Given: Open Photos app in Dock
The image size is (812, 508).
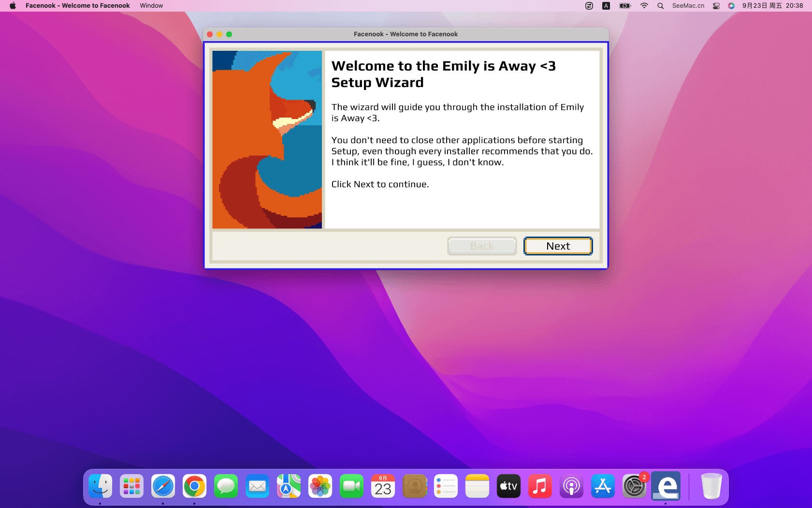Looking at the screenshot, I should point(320,486).
